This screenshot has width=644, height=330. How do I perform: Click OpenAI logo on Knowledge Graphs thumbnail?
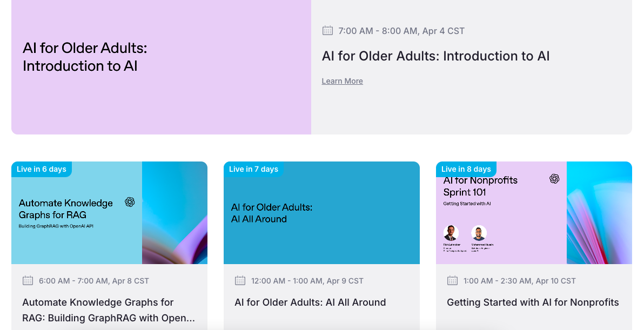(x=130, y=202)
